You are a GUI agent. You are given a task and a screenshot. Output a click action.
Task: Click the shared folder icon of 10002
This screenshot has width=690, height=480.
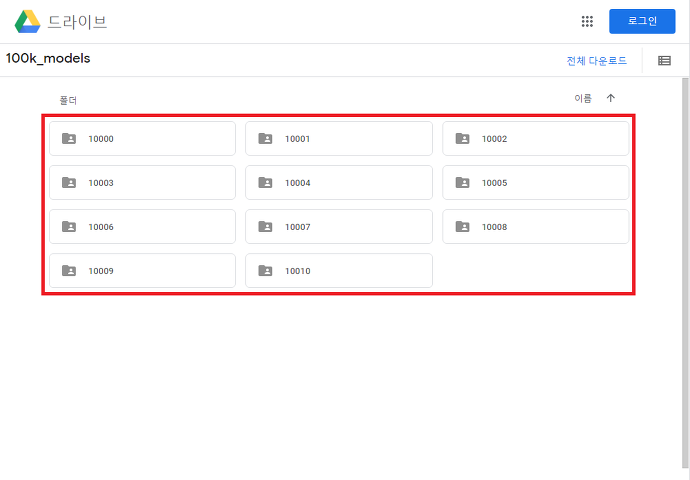[462, 139]
